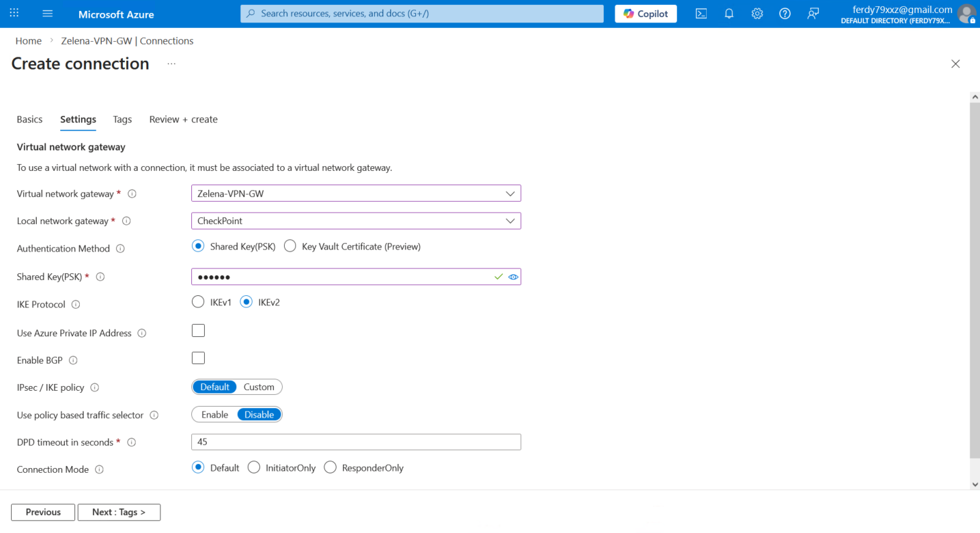Click info icon next to Enable BGP

(x=73, y=360)
